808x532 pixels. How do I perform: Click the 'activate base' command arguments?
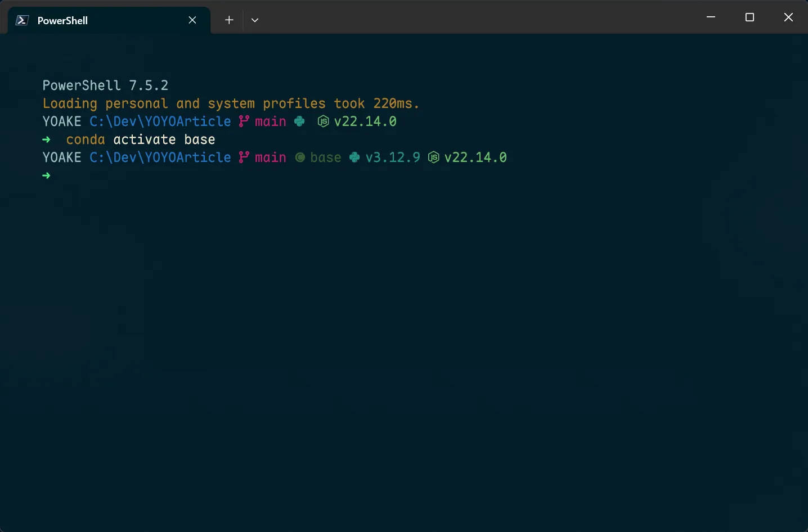click(x=164, y=139)
